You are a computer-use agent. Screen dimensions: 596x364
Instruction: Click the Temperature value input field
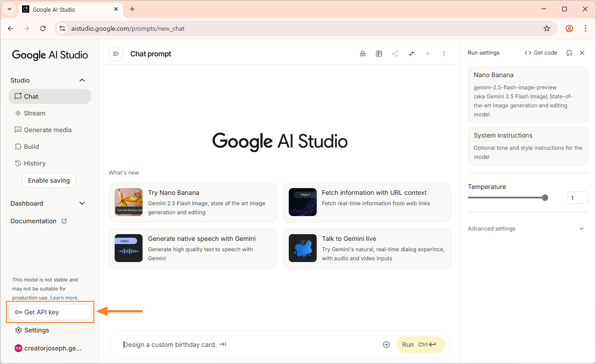point(578,198)
